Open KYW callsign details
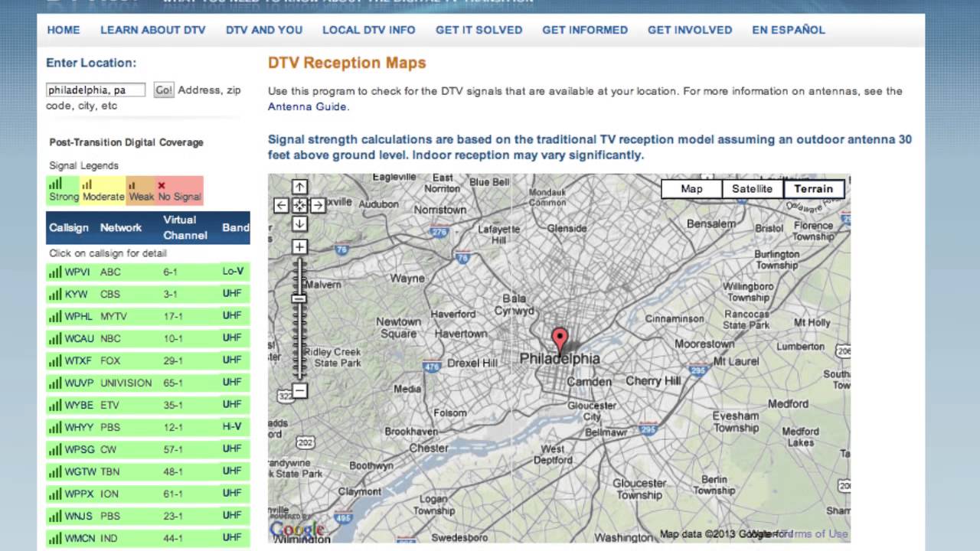This screenshot has width=980, height=551. (76, 294)
